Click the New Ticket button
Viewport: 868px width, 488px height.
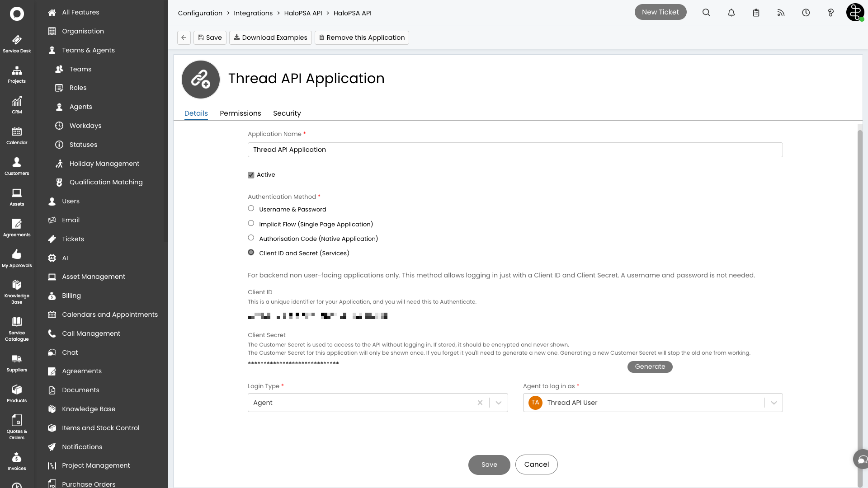point(660,12)
